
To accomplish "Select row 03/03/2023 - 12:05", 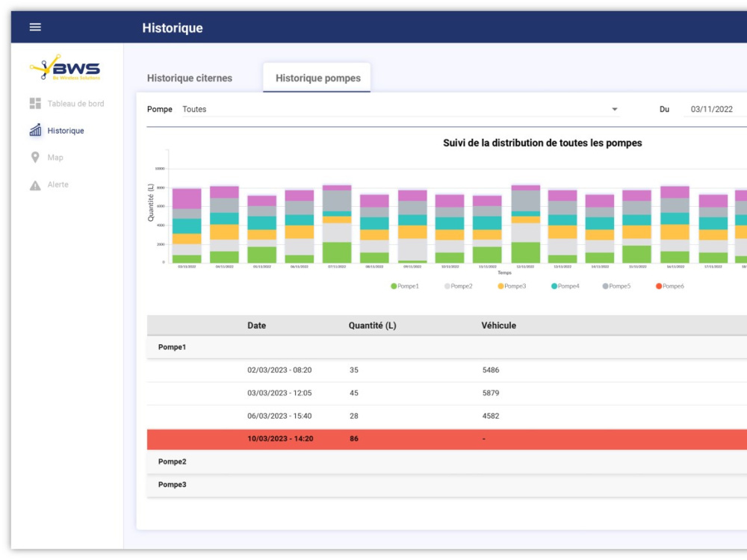I will click(x=447, y=393).
